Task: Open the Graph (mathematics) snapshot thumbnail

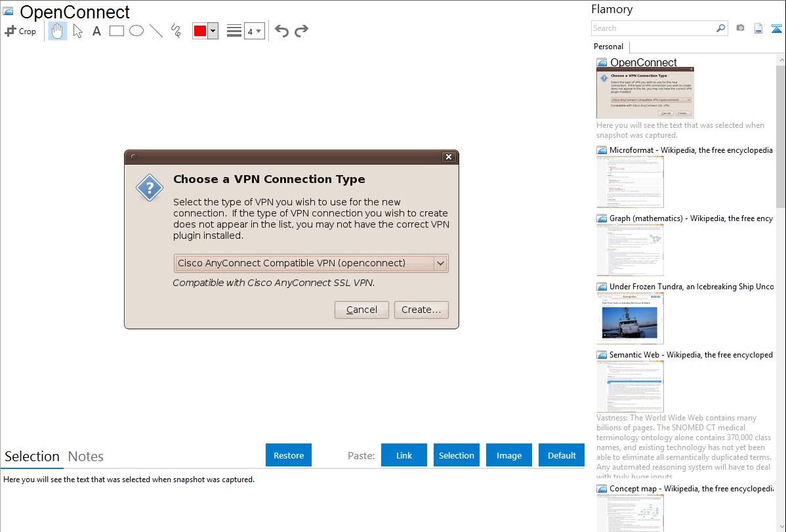Action: pos(630,250)
